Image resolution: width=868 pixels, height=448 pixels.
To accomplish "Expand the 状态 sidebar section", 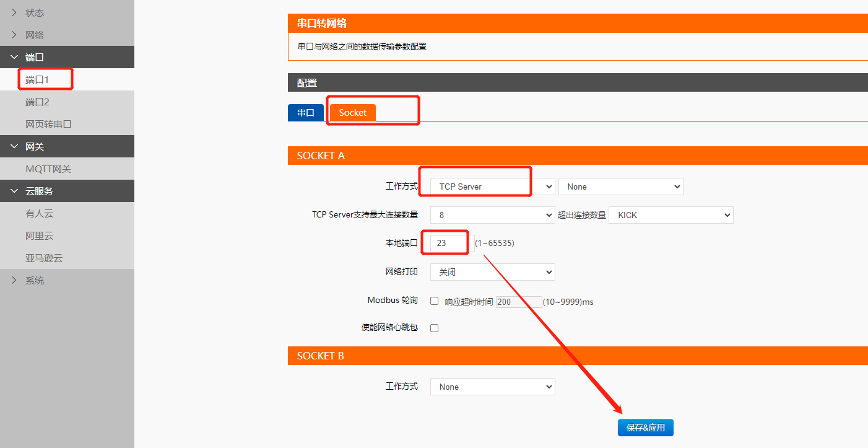I will 34,12.
